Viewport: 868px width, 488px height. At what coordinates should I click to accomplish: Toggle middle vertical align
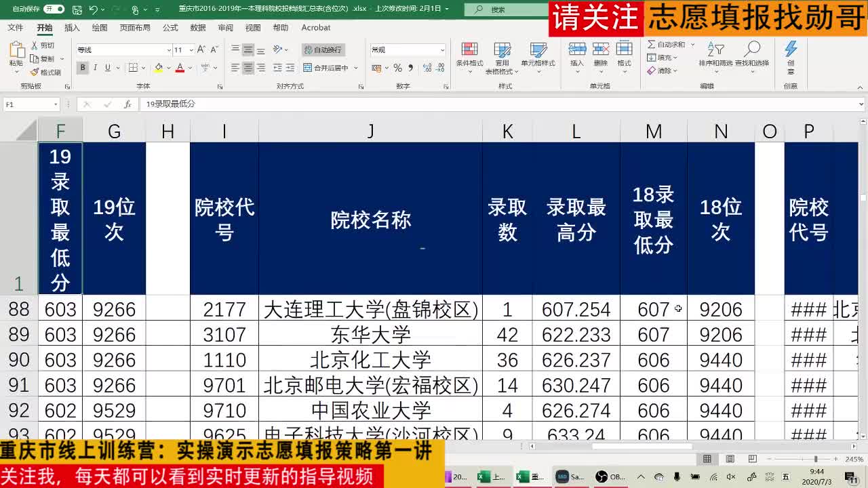pos(248,49)
